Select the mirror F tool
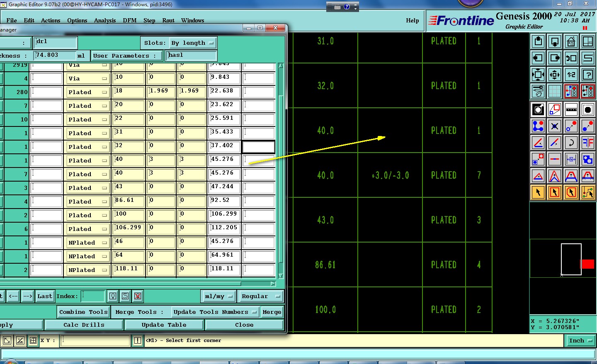Screen dimensions: 597x364 tap(588, 143)
